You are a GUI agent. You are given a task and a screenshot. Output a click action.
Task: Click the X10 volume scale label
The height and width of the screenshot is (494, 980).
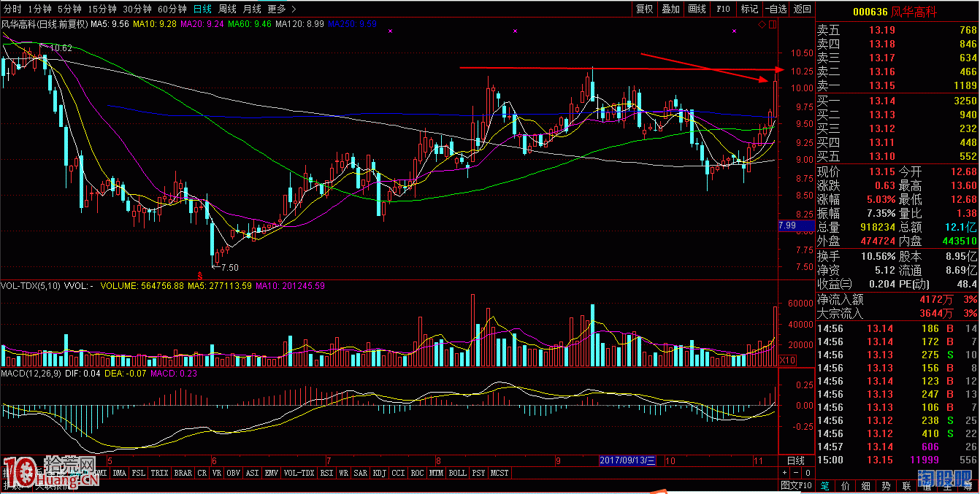point(788,360)
